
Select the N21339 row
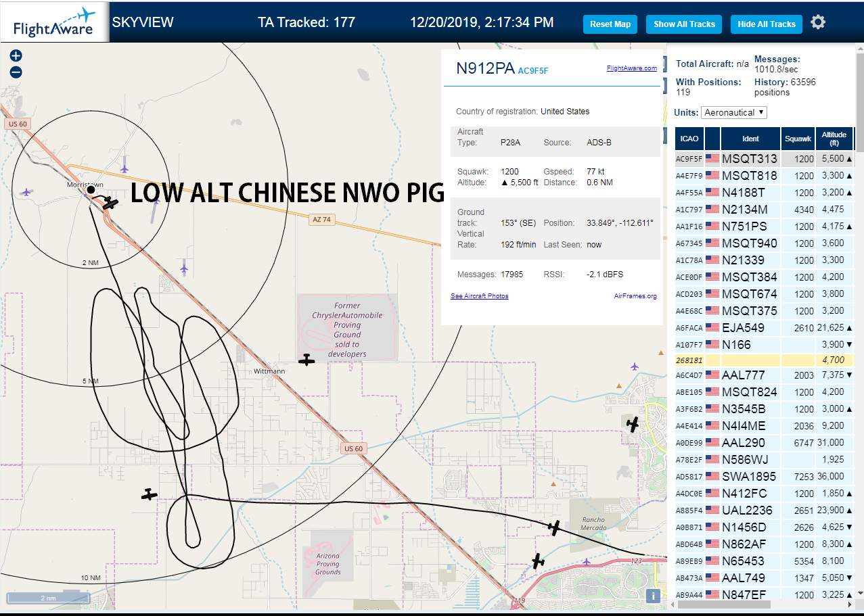click(x=765, y=260)
